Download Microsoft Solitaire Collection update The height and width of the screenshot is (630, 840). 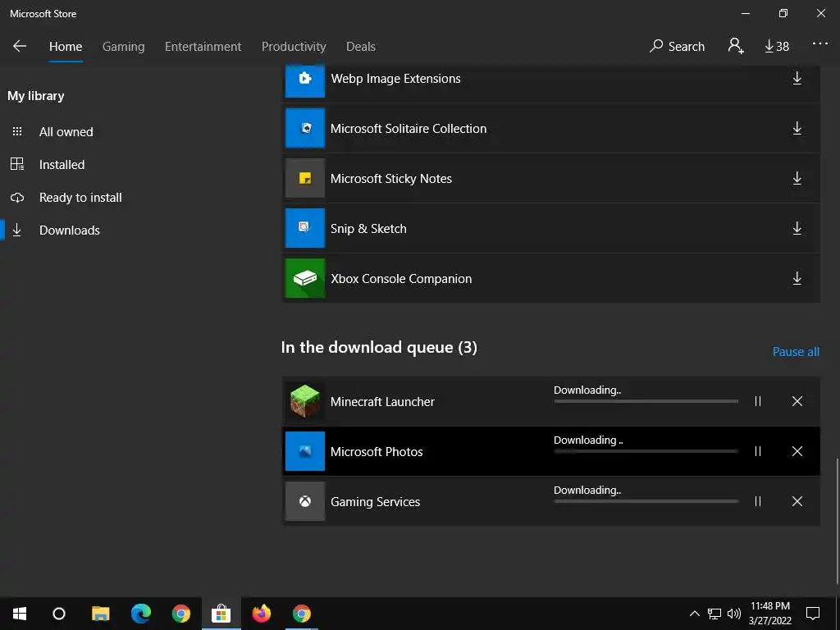pyautogui.click(x=797, y=128)
